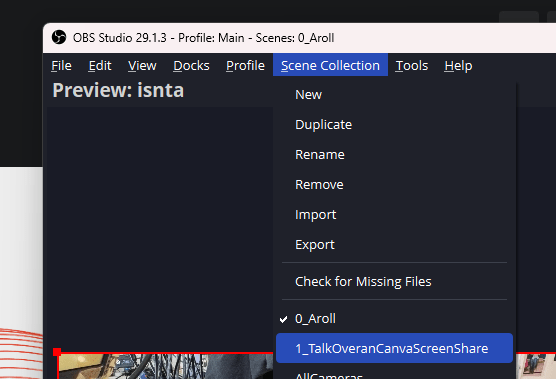This screenshot has height=379, width=556.
Task: Select Export in Scene Collection menu
Action: (x=394, y=245)
